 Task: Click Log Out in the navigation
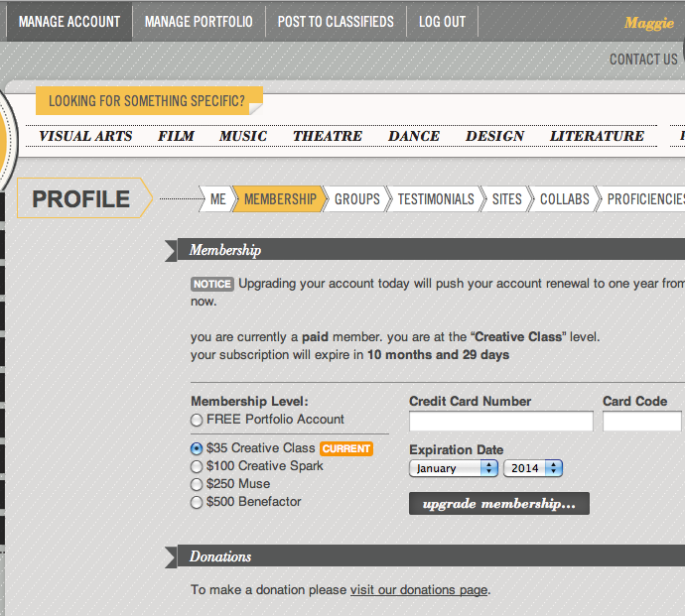[442, 22]
